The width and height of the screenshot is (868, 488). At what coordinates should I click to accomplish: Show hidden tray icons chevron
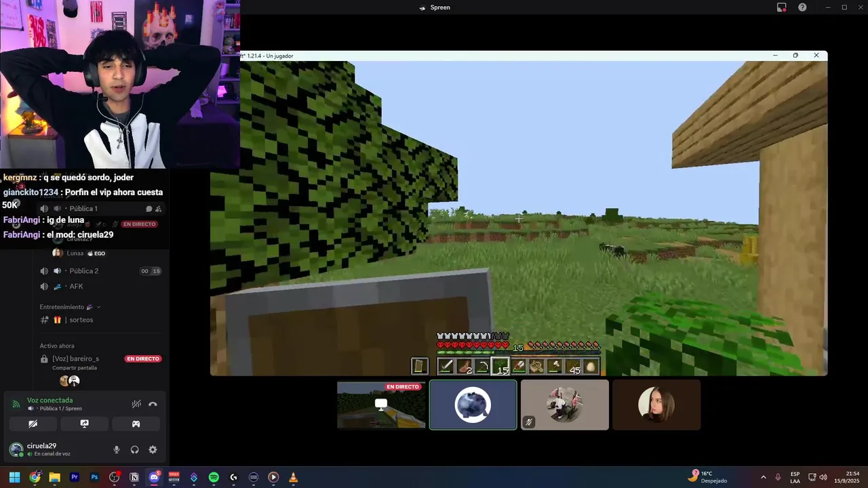(764, 477)
